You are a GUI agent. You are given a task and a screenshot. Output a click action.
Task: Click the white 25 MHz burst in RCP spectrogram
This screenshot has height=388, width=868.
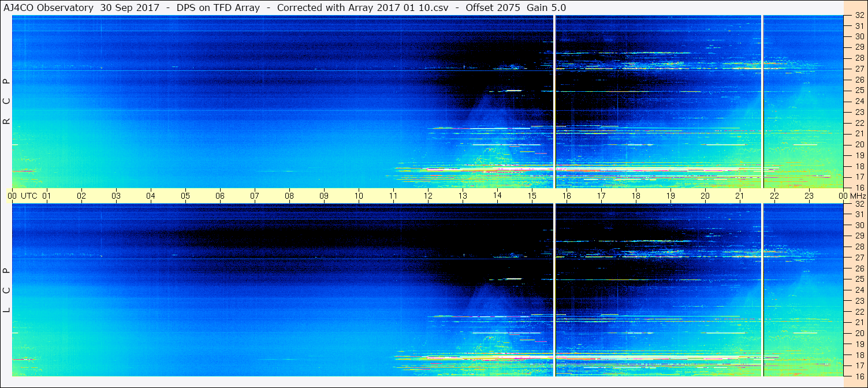click(x=513, y=90)
